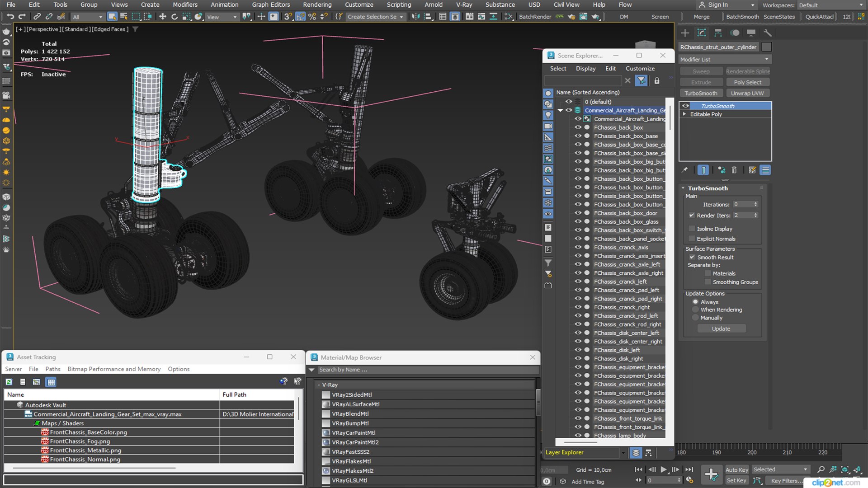This screenshot has height=488, width=868.
Task: Click the Update button in TurboSmooth
Action: [x=721, y=328]
